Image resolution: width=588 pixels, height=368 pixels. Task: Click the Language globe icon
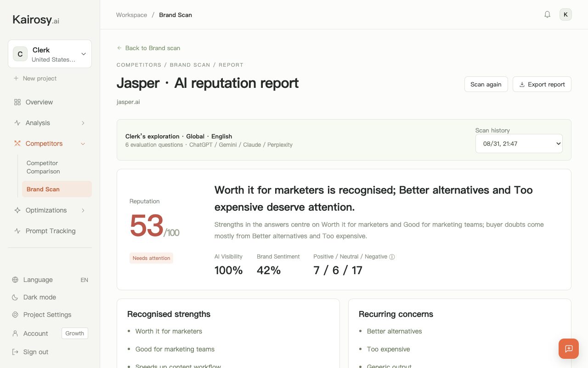pyautogui.click(x=15, y=280)
